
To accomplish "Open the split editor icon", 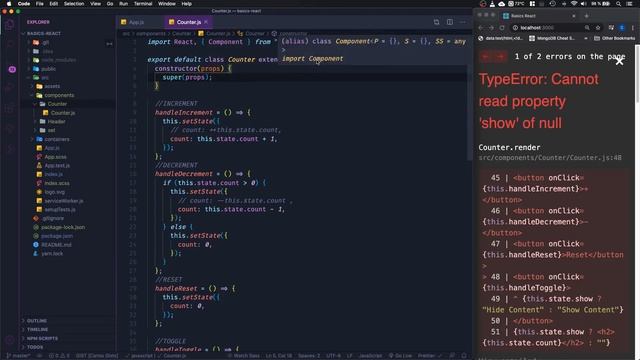I will pyautogui.click(x=449, y=22).
